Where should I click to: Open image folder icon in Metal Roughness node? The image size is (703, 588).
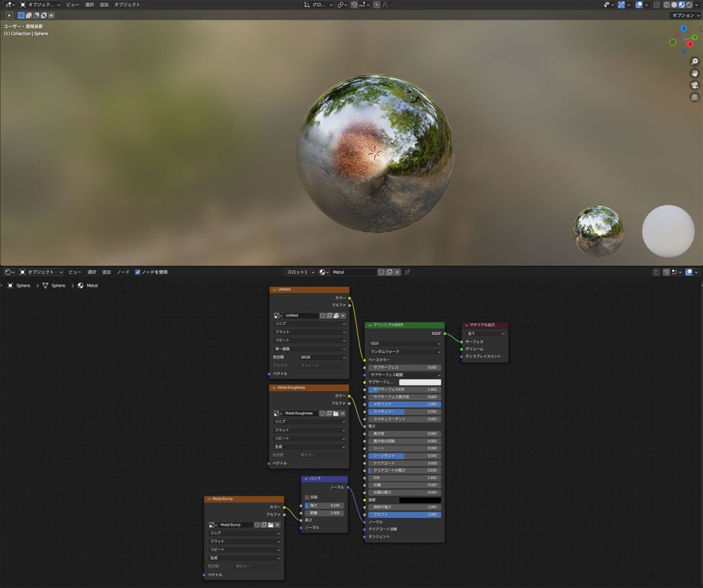tap(336, 413)
